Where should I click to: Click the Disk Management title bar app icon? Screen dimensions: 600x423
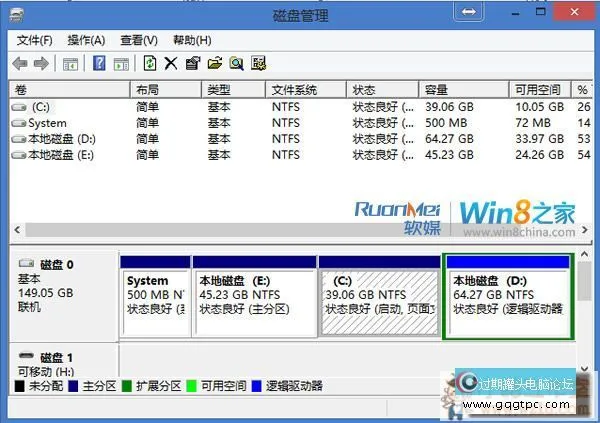click(17, 15)
